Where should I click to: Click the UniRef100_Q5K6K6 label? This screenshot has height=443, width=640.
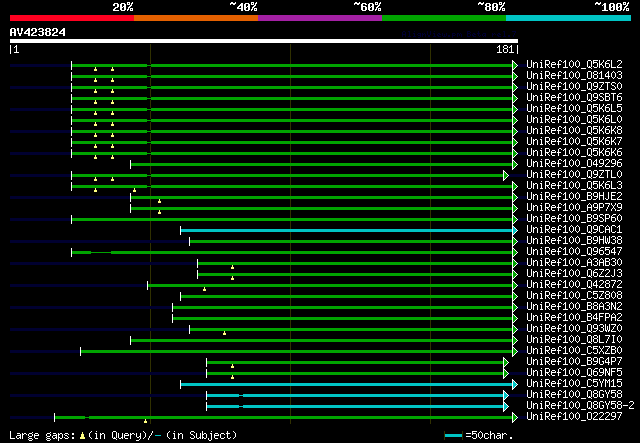coord(574,153)
